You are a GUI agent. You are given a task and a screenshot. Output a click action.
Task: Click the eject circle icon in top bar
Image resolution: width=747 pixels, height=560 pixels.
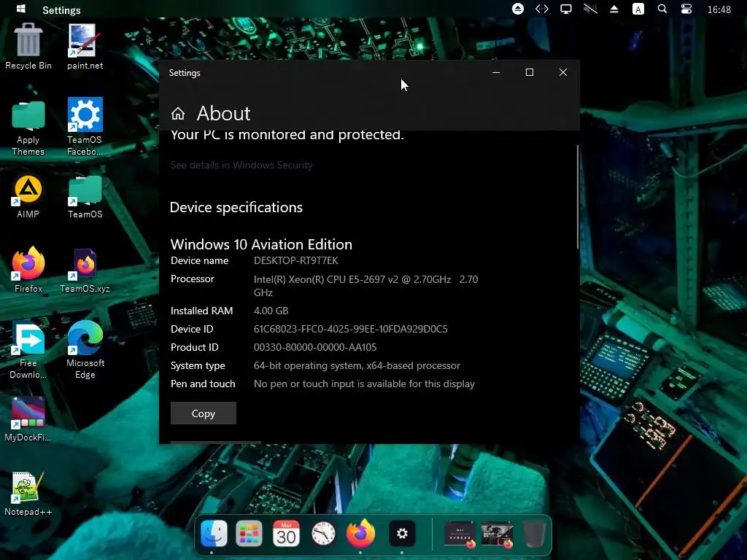(x=518, y=9)
